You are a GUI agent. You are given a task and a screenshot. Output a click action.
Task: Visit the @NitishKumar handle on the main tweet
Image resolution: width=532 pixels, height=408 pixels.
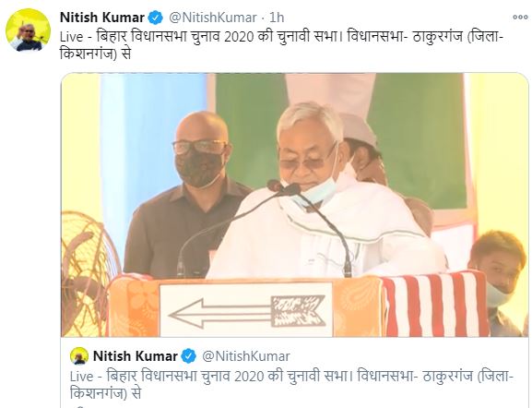tap(212, 18)
